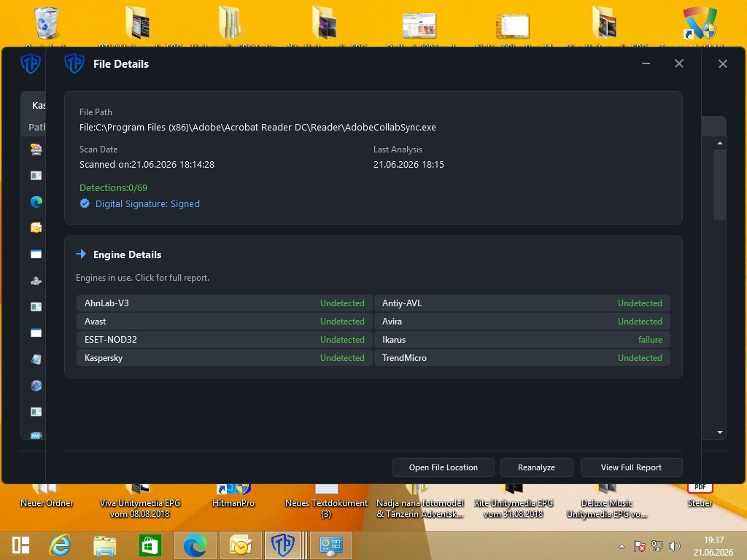This screenshot has width=747, height=560.
Task: Select the HitmanPro desktop shortcut
Action: [x=233, y=497]
